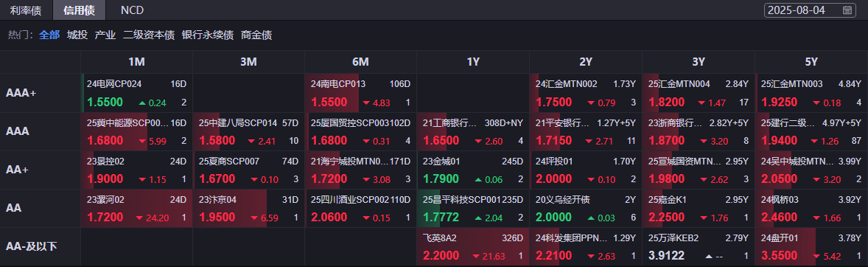The height and width of the screenshot is (267, 868).
Task: Open the 24电网CP024 bond cell
Action: [136, 93]
